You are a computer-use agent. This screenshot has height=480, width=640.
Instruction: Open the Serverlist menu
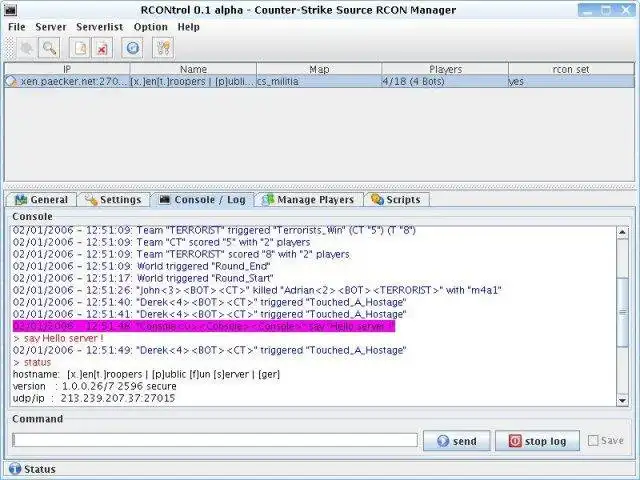tap(100, 27)
